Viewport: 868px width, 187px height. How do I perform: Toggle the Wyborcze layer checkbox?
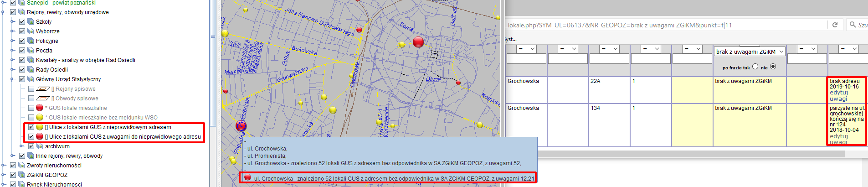pyautogui.click(x=22, y=31)
